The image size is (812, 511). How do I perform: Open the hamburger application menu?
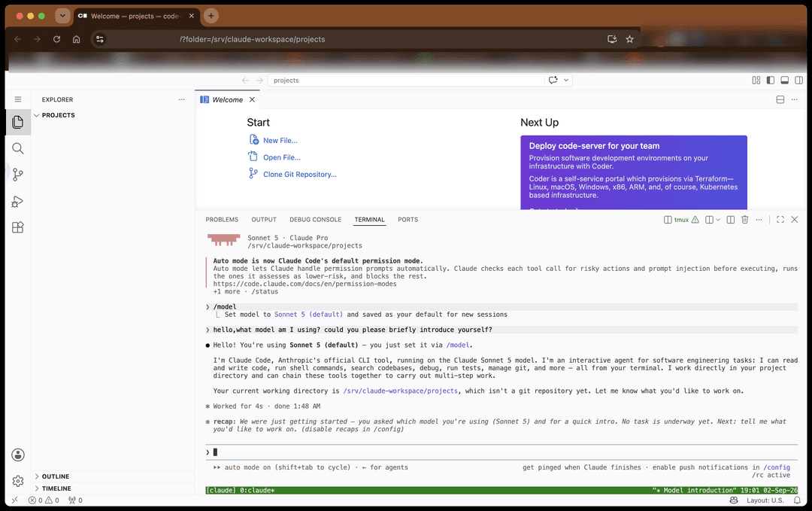17,99
